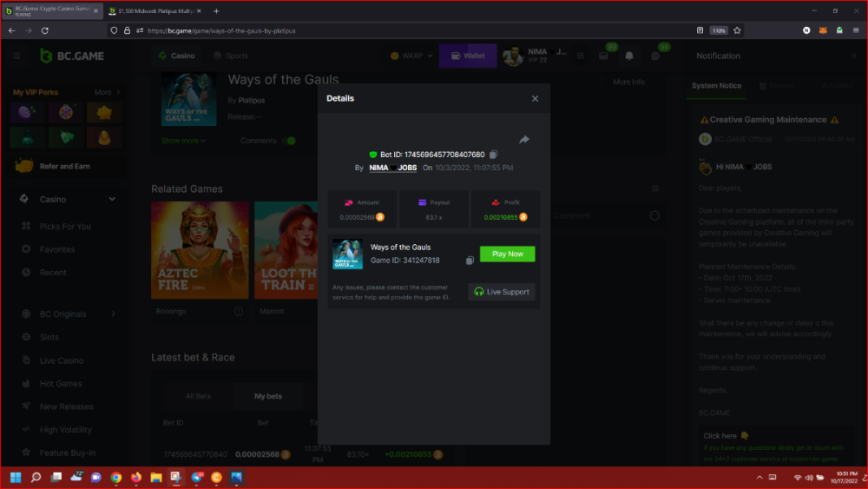Click the NIMA JOBS username link
The image size is (868, 489).
(x=393, y=168)
